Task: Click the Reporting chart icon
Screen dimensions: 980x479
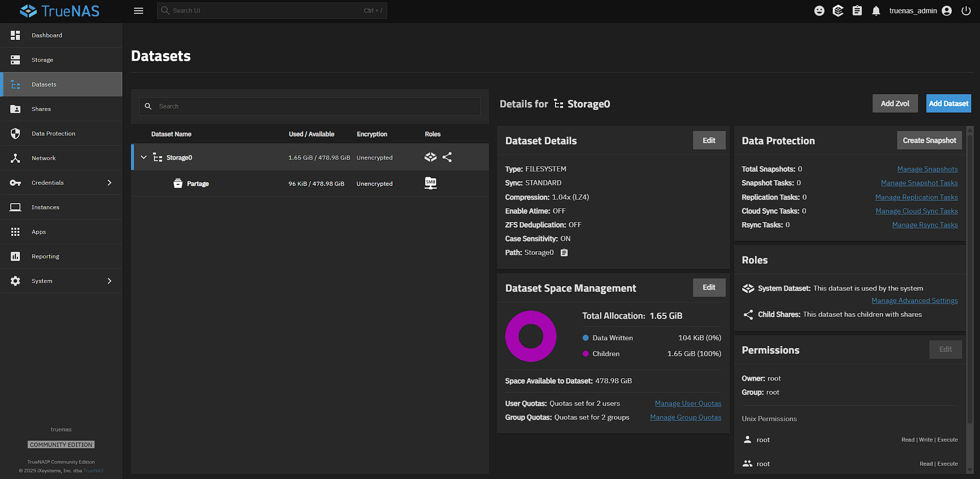Action: click(15, 256)
